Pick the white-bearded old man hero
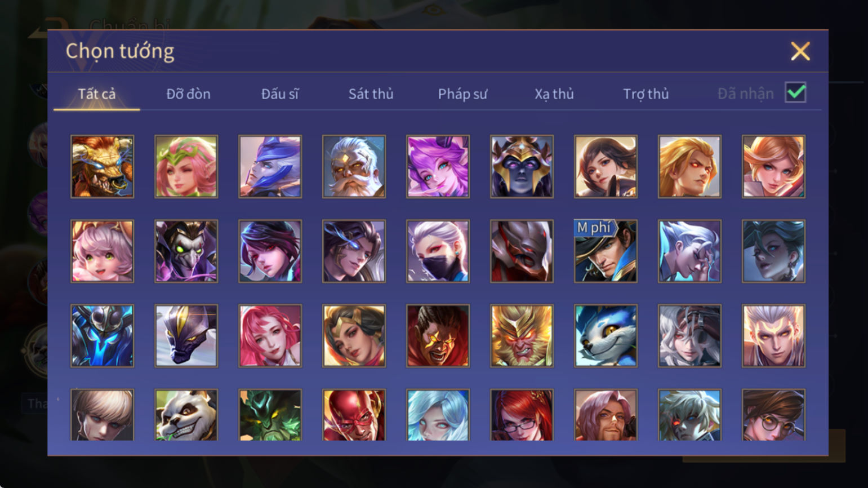Image resolution: width=868 pixels, height=488 pixels. click(x=354, y=166)
